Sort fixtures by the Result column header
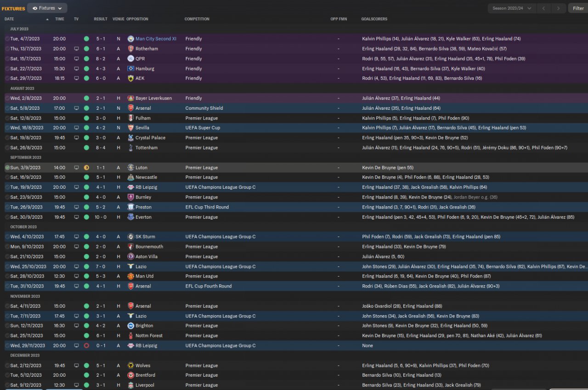The height and width of the screenshot is (390, 588). tap(101, 19)
